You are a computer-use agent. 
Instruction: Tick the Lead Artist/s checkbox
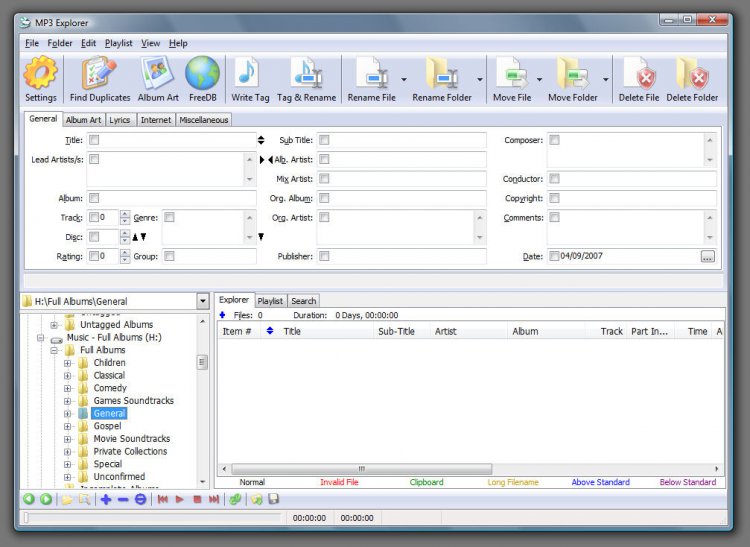94,159
